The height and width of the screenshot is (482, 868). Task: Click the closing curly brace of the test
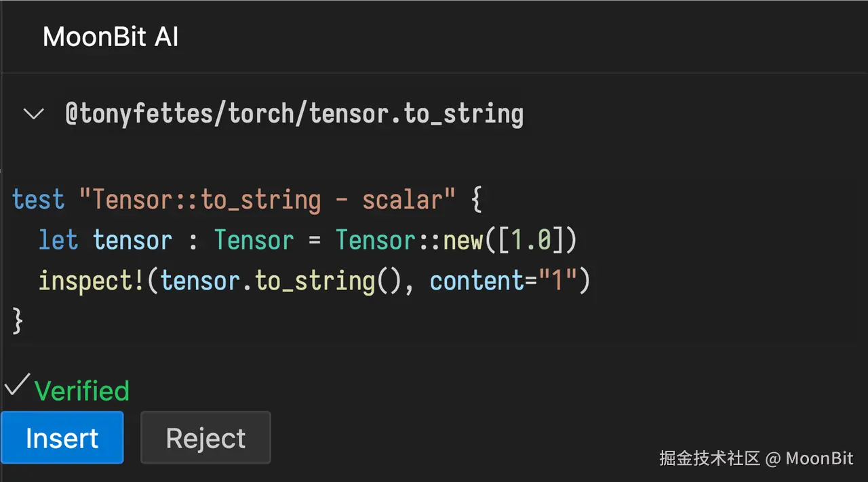pyautogui.click(x=18, y=321)
